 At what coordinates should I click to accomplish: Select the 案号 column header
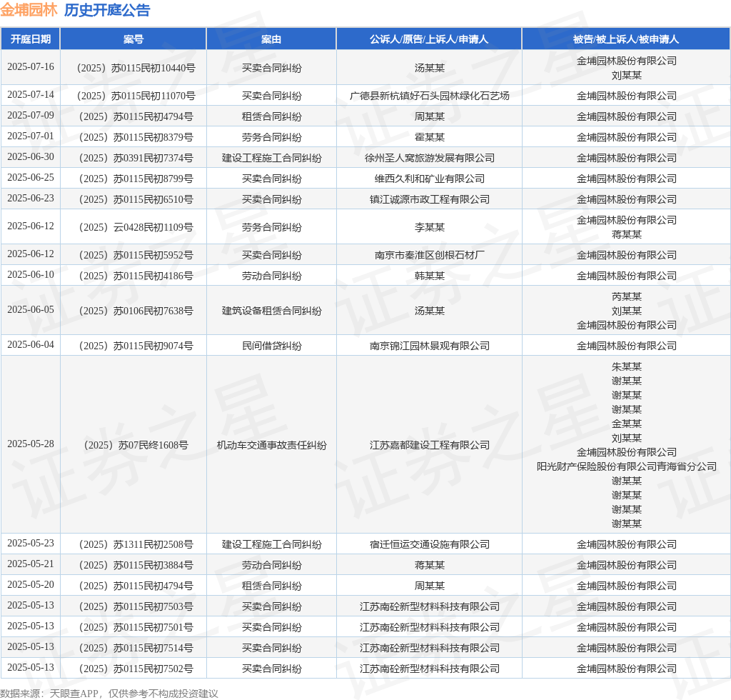click(x=133, y=39)
